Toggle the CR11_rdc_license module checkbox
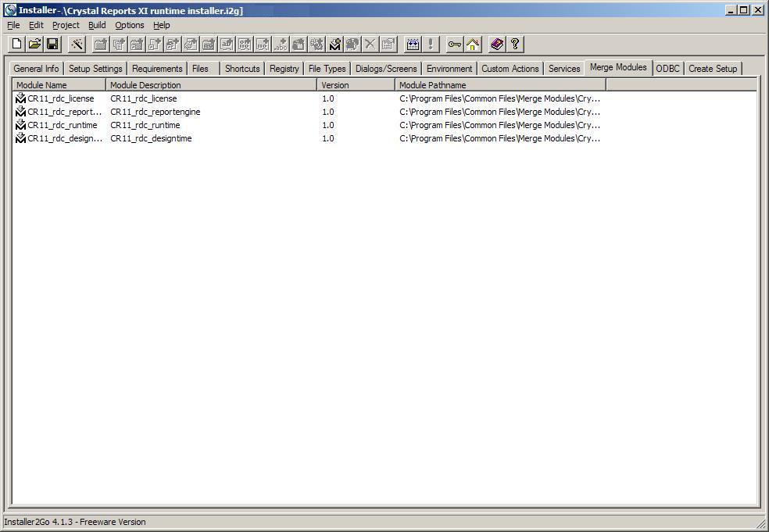Viewport: 769px width, 532px height. [x=21, y=98]
